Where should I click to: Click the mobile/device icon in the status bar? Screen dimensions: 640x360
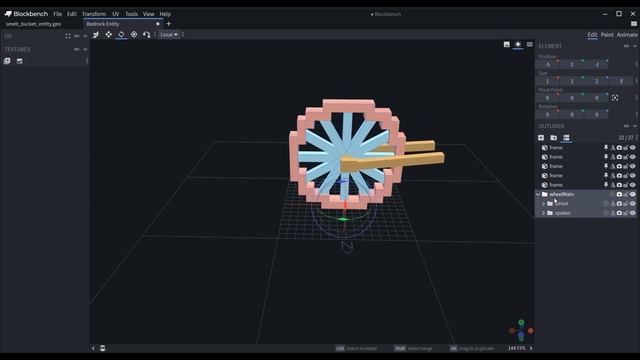102,348
